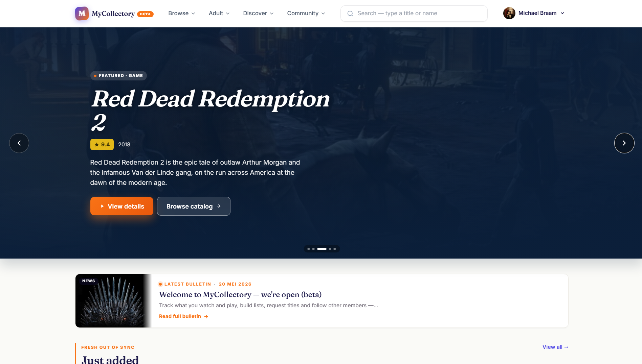
Task: Select the fourth carousel pagination dot
Action: (330, 249)
